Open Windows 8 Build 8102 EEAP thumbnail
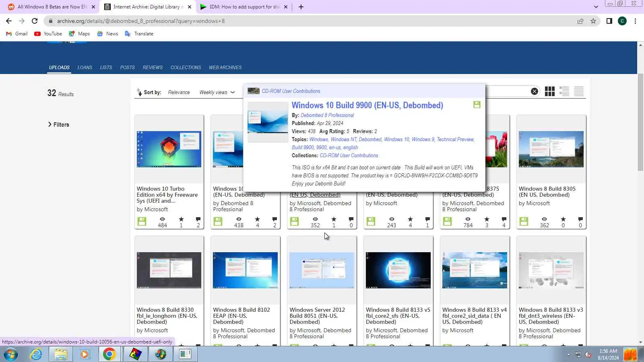644x362 pixels. pyautogui.click(x=245, y=270)
